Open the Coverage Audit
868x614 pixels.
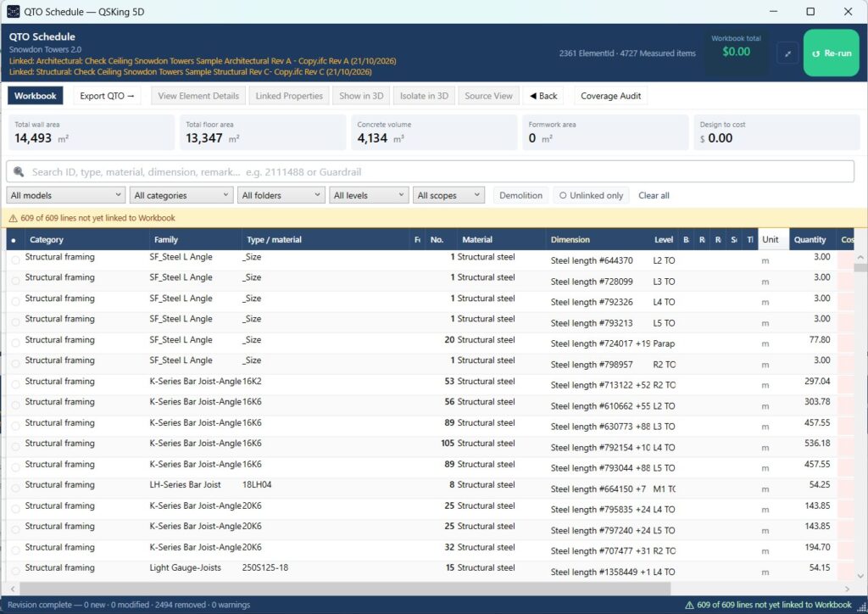click(610, 96)
